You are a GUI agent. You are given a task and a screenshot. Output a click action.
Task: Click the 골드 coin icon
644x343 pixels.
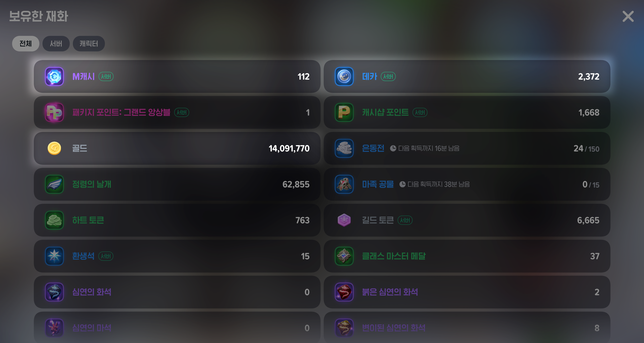pos(54,148)
